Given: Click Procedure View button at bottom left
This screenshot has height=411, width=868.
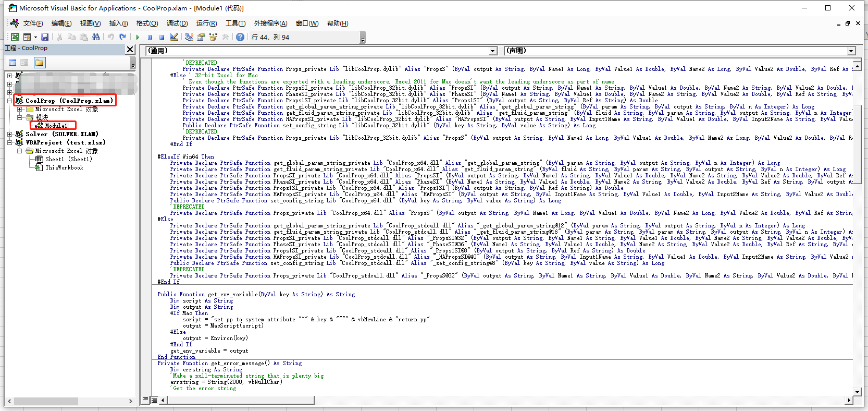Looking at the screenshot, I should click(x=145, y=400).
